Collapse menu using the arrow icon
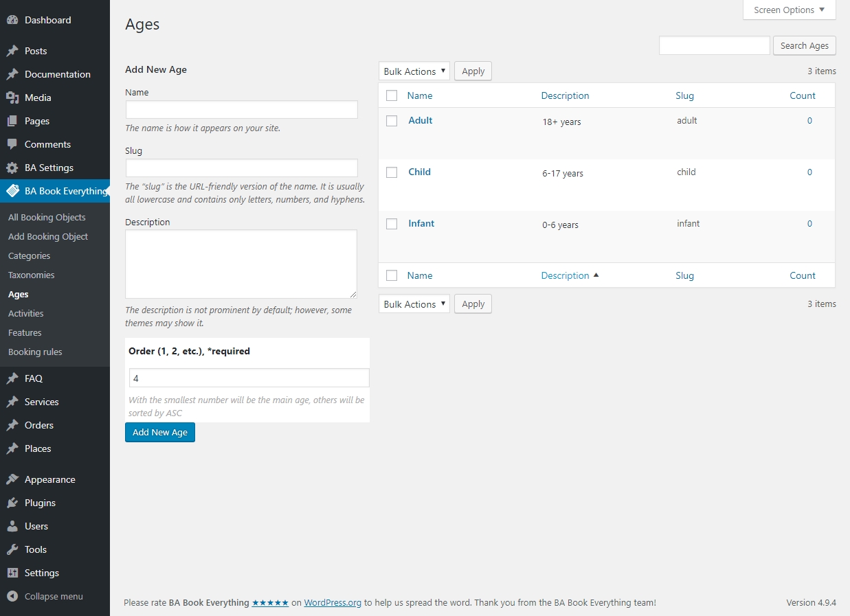Screen dimensions: 850x616 point(12,596)
